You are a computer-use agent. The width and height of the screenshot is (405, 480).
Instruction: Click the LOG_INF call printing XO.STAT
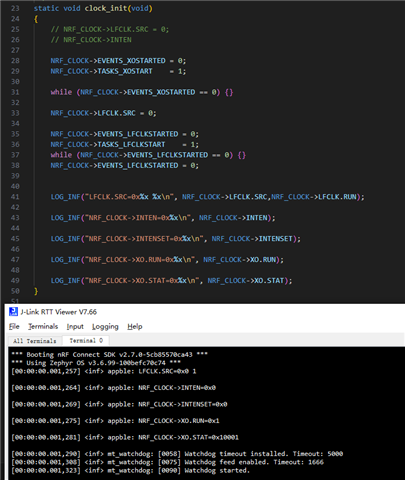[171, 281]
